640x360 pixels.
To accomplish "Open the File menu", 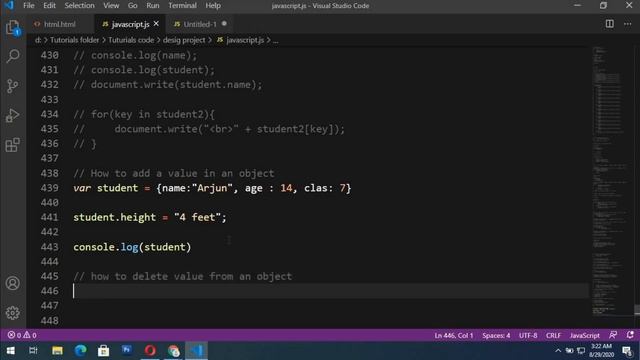I will pos(29,6).
